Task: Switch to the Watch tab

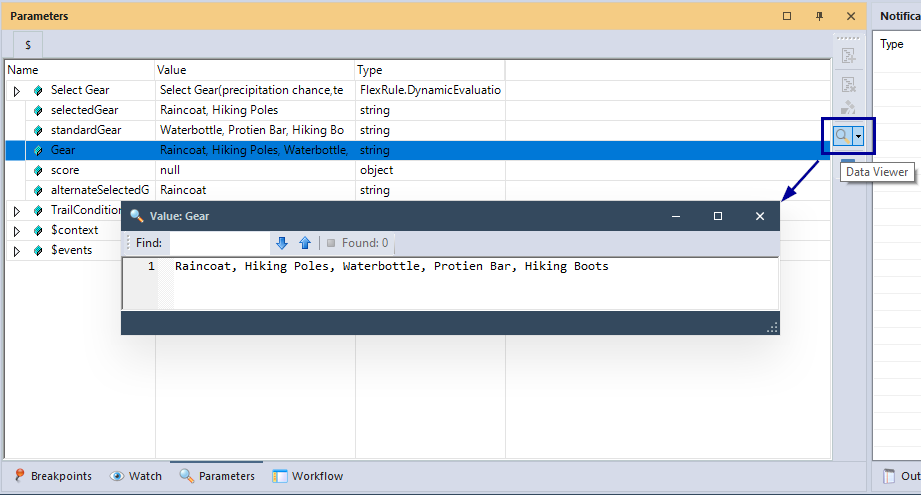Action: 136,476
